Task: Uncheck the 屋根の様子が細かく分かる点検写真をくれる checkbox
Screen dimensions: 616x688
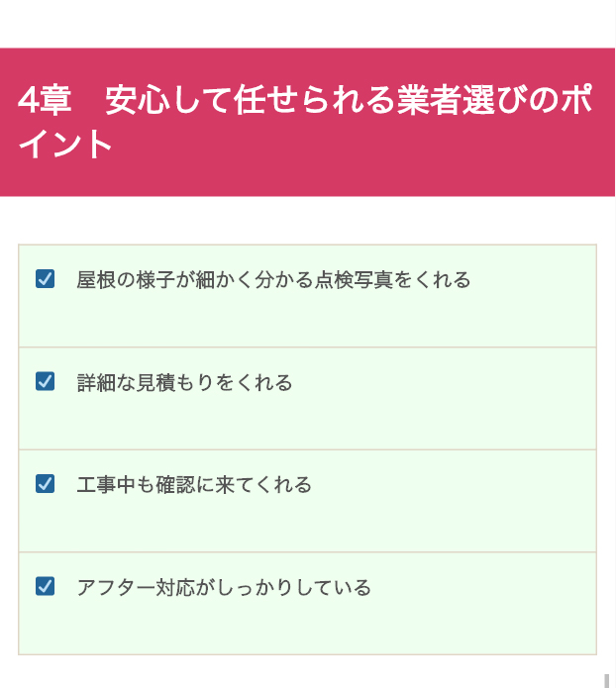Action: coord(45,279)
